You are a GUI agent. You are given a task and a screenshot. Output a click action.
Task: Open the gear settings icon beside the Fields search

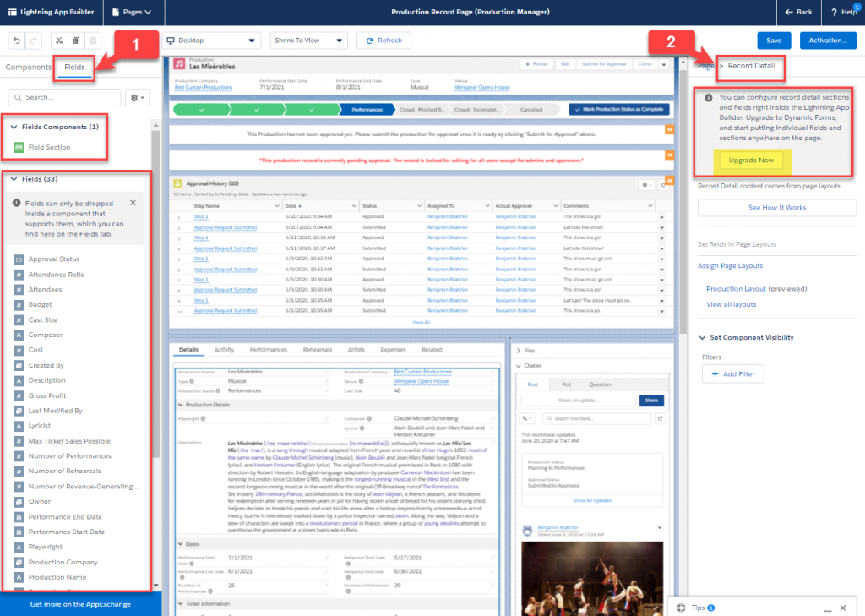tap(135, 97)
